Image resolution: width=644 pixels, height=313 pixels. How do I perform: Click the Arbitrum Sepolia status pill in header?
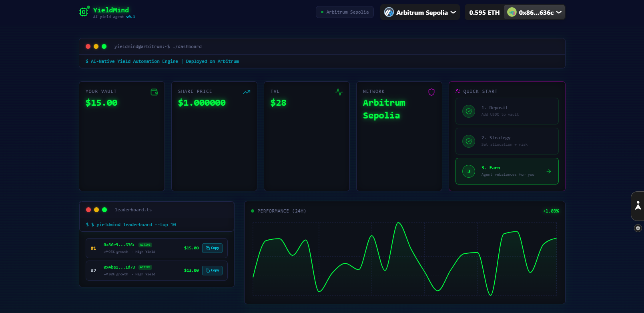click(x=345, y=12)
